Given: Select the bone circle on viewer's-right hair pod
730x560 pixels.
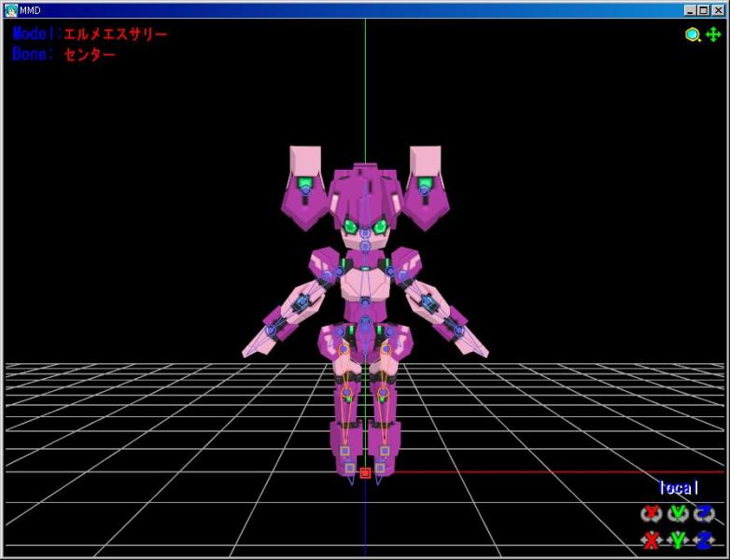Looking at the screenshot, I should coord(424,190).
